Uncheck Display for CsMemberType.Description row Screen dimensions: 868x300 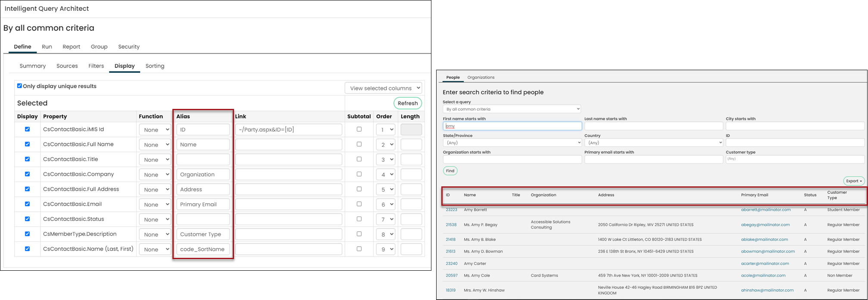(27, 234)
